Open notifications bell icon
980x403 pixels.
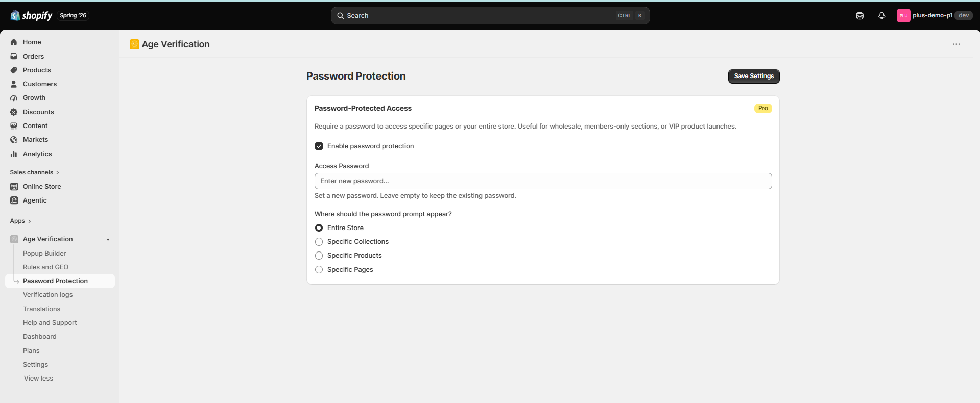(x=881, y=16)
